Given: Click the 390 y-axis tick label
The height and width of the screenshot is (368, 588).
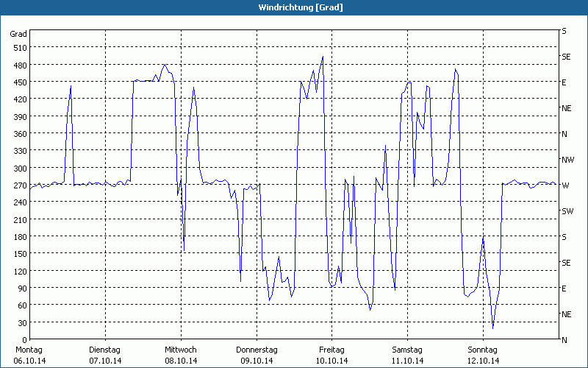Looking at the screenshot, I should click(x=21, y=117).
